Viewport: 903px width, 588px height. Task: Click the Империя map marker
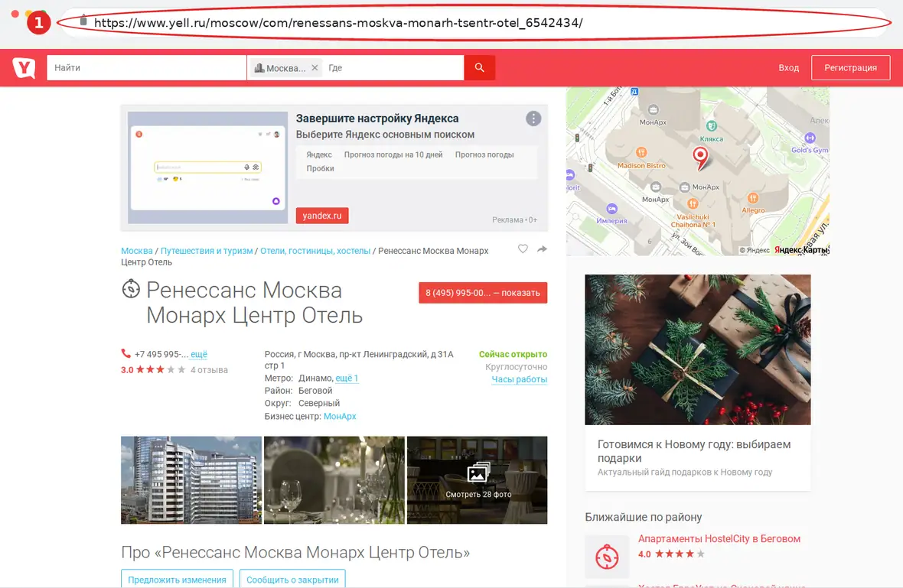coord(611,209)
